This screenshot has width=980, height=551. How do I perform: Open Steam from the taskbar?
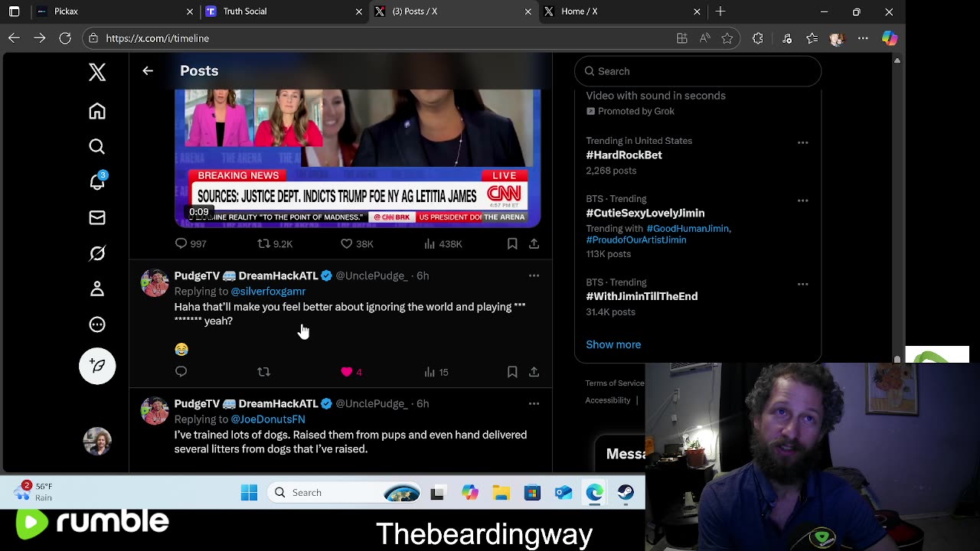(x=626, y=493)
